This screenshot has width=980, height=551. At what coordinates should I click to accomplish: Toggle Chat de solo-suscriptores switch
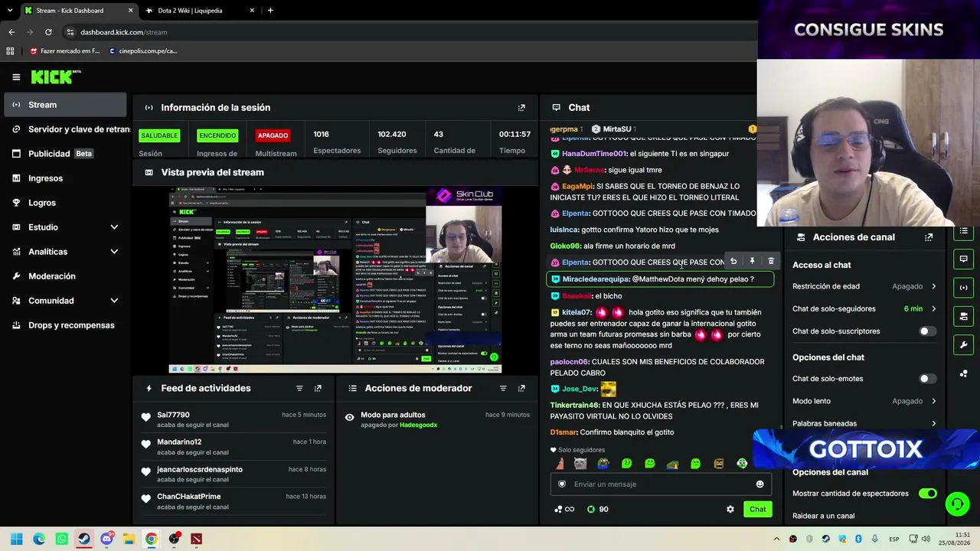(927, 331)
